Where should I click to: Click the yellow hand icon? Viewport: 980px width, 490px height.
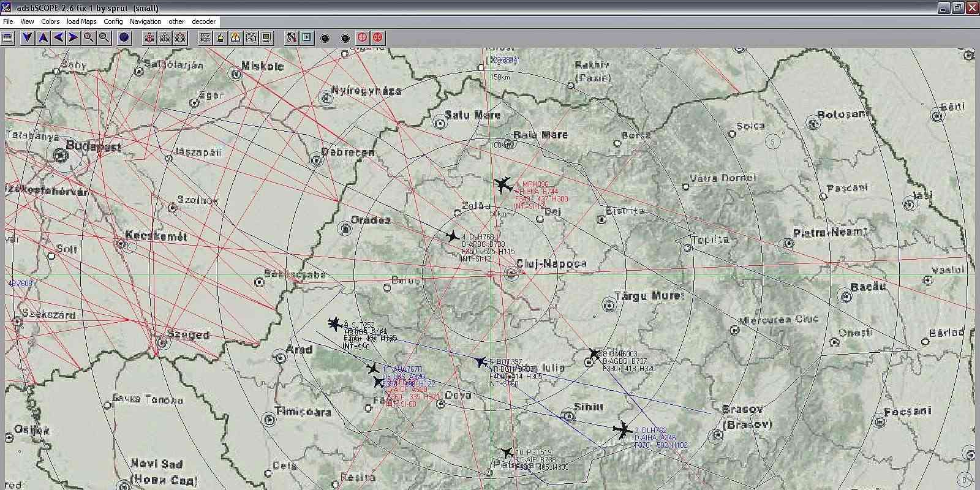[221, 38]
